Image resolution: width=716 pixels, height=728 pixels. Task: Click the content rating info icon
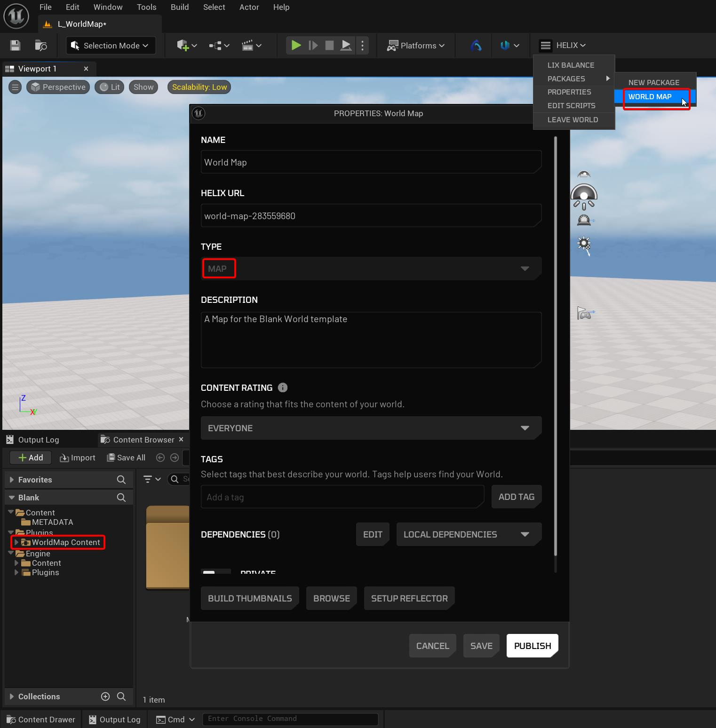pos(282,388)
